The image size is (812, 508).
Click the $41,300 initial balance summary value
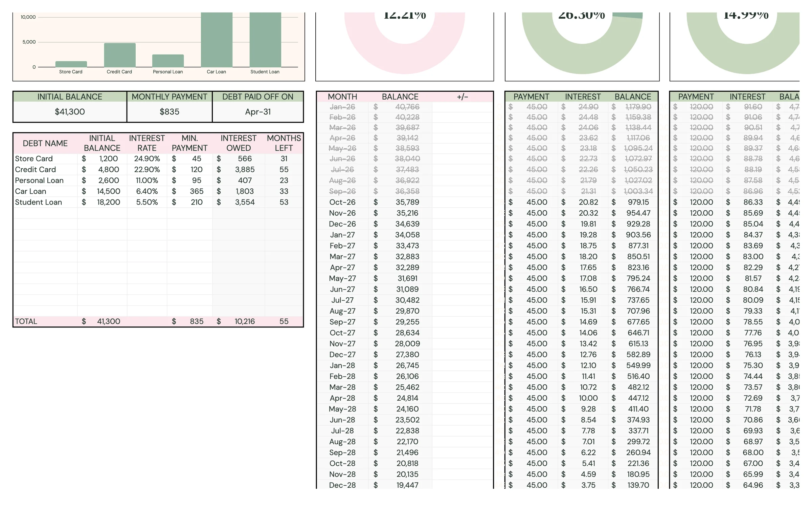pos(70,112)
